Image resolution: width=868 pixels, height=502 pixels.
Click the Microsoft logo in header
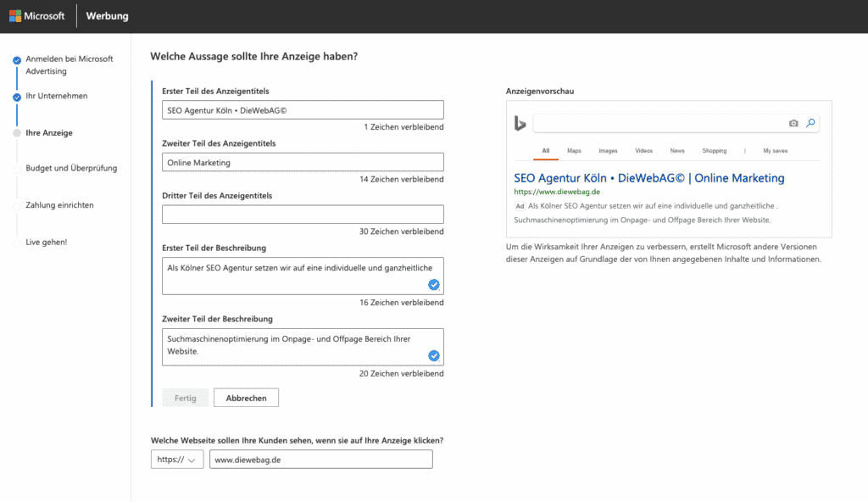(x=37, y=16)
